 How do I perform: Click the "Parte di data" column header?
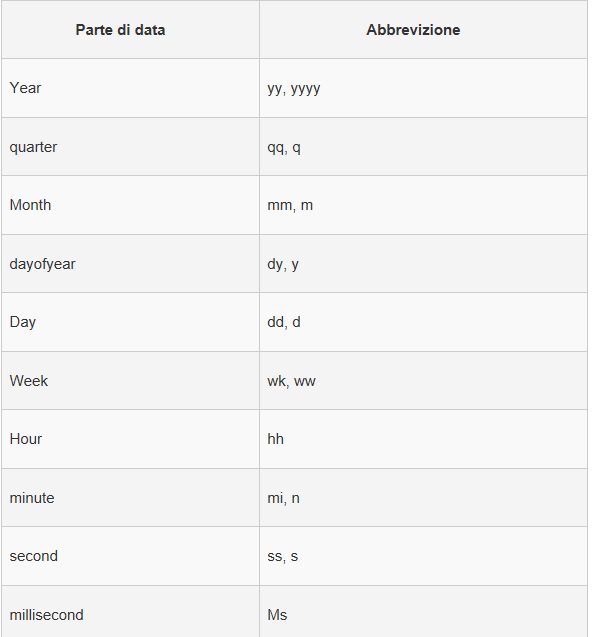point(120,30)
